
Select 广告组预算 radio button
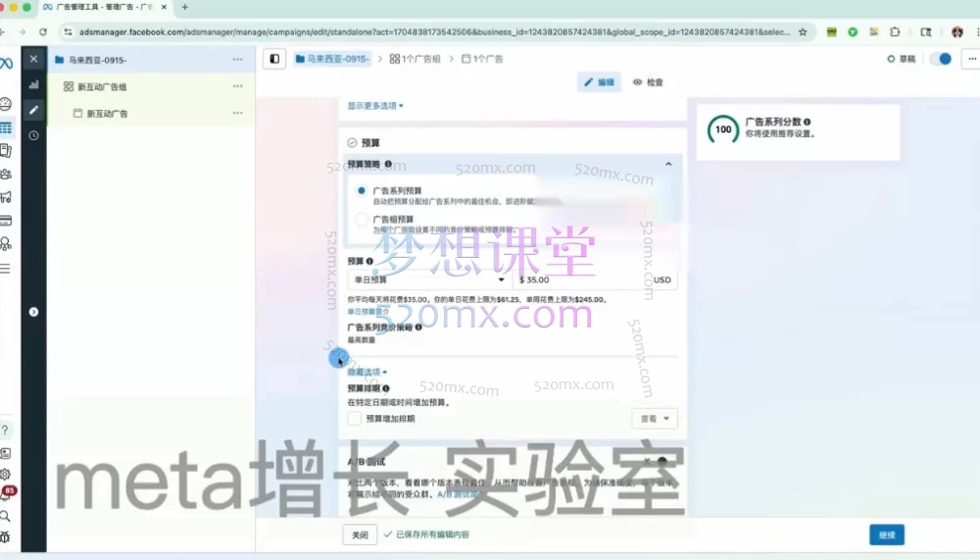coord(362,220)
